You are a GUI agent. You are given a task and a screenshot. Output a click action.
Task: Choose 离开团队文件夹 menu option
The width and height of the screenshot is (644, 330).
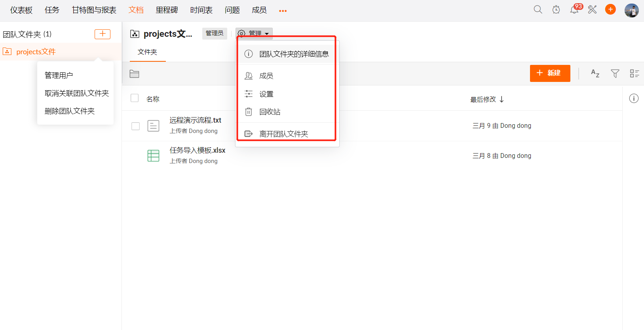283,134
